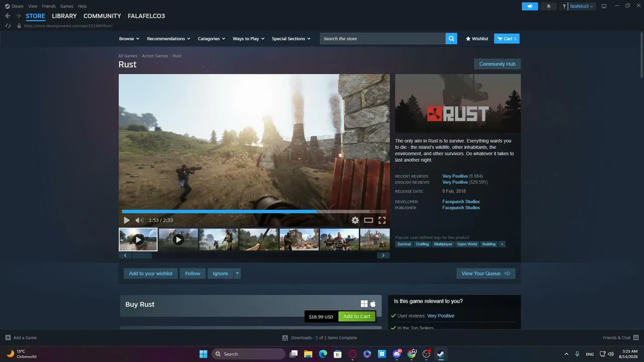Open the Wishlist link

point(477,39)
